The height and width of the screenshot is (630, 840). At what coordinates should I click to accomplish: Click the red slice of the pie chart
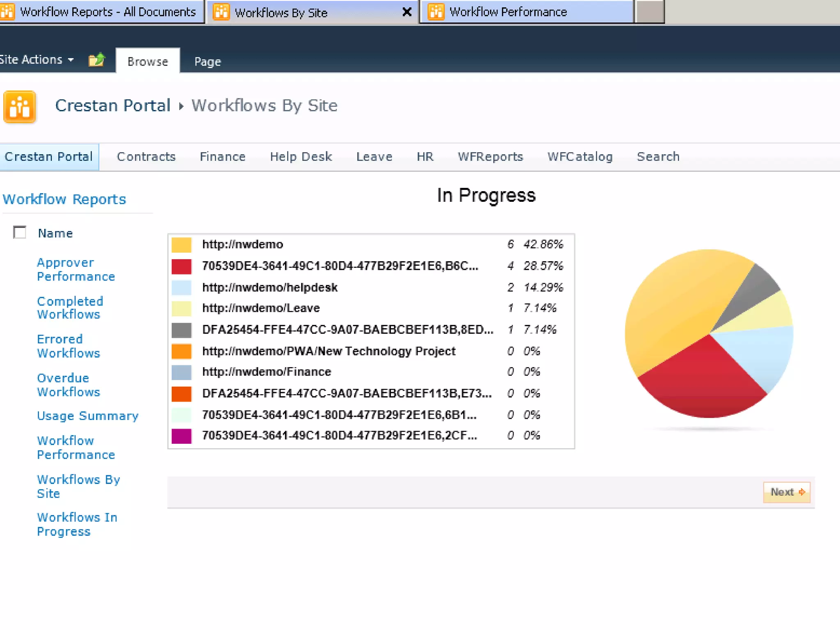[x=702, y=378]
